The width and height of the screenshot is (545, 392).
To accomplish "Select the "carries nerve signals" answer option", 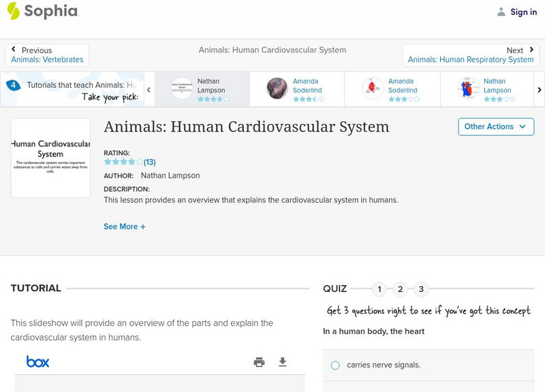I will [x=335, y=365].
